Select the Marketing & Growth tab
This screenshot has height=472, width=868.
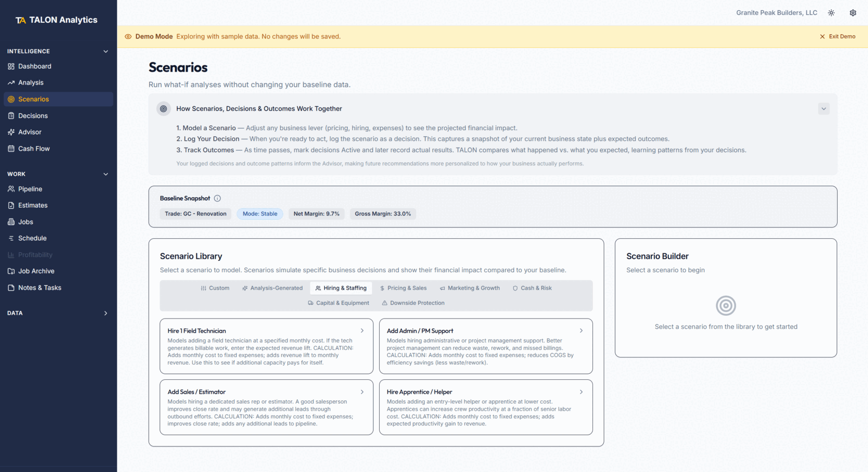pyautogui.click(x=470, y=288)
